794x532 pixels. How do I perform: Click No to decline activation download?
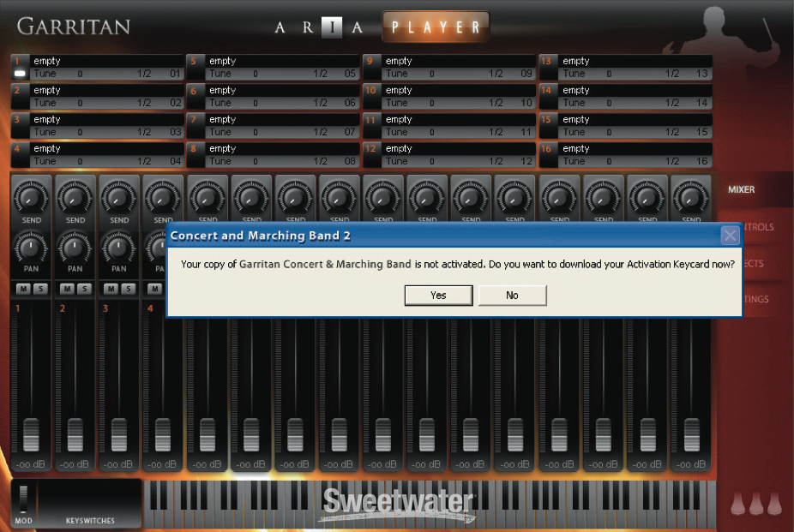coord(512,295)
